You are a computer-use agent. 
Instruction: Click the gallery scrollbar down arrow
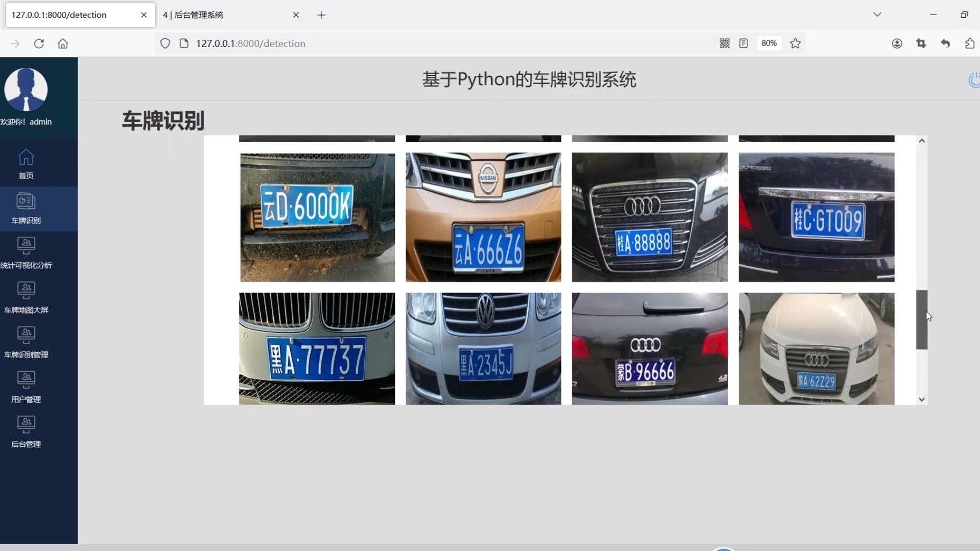pos(921,399)
